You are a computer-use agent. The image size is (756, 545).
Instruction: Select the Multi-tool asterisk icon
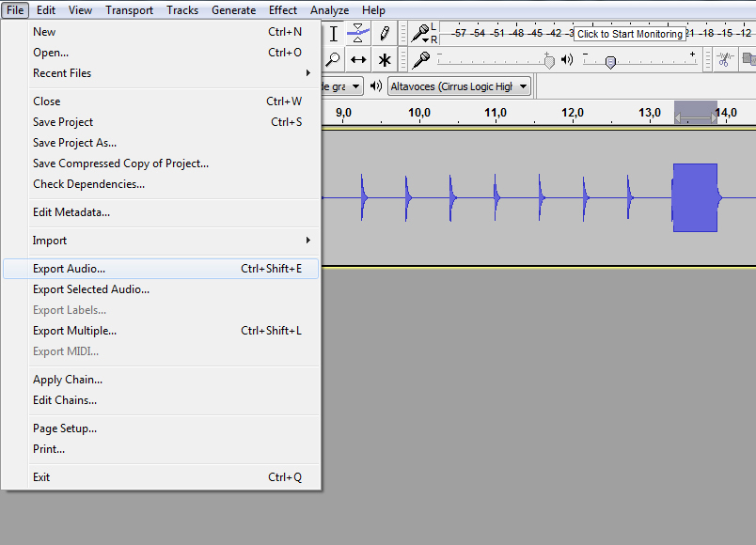[x=385, y=60]
